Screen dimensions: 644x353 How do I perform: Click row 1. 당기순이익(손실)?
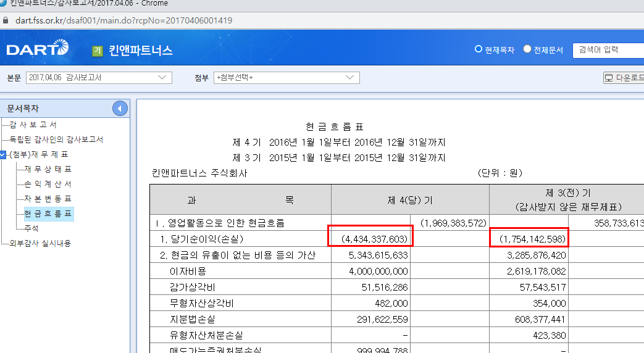[202, 239]
